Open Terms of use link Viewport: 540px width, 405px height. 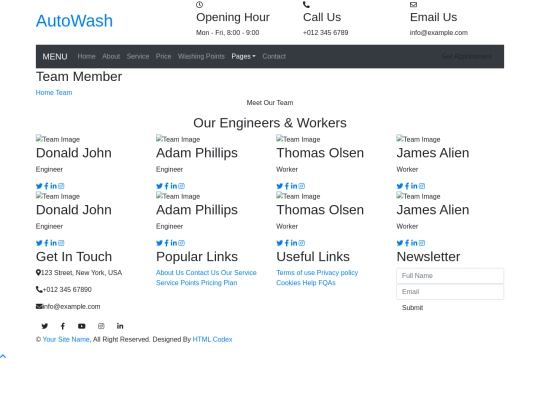295,273
